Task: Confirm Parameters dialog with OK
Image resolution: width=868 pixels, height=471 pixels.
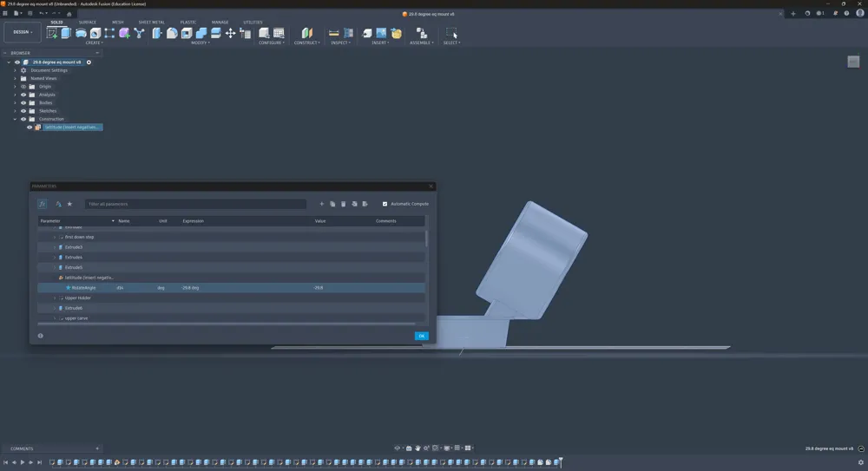Action: [x=421, y=336]
